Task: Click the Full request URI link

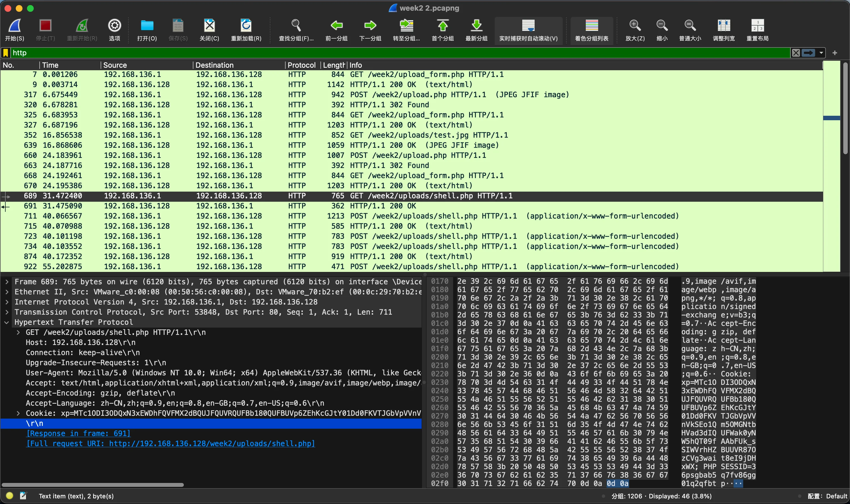Action: click(171, 444)
